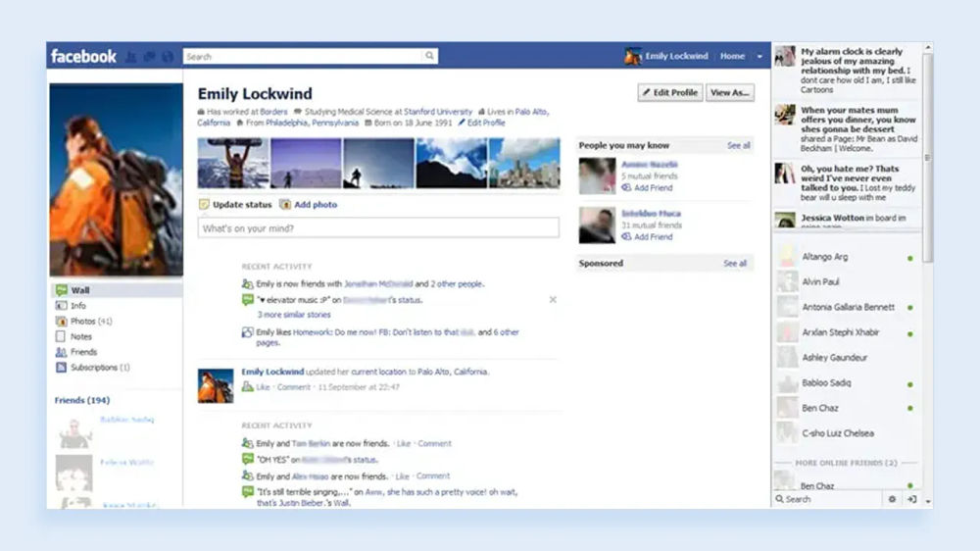980x551 pixels.
Task: Click the Add photo icon
Action: [285, 205]
